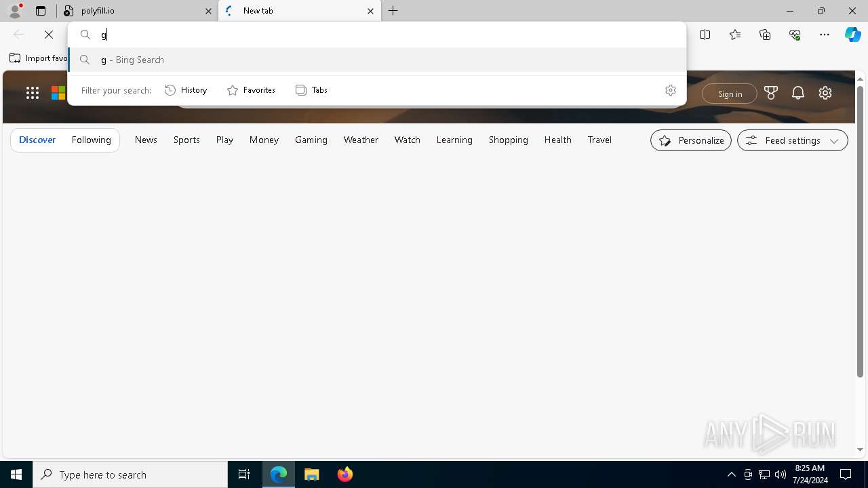Click into the address bar text field
This screenshot has width=868, height=488.
[377, 35]
